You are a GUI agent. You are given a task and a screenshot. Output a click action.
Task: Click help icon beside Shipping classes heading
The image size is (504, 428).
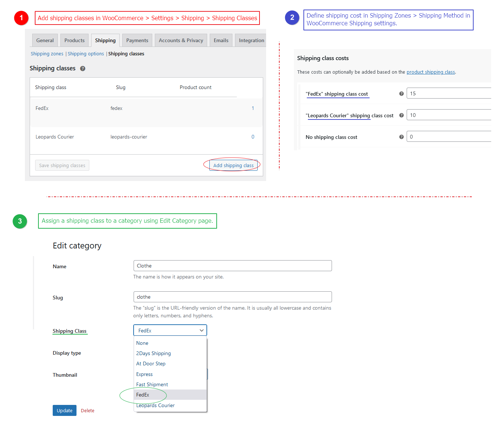[x=83, y=69]
